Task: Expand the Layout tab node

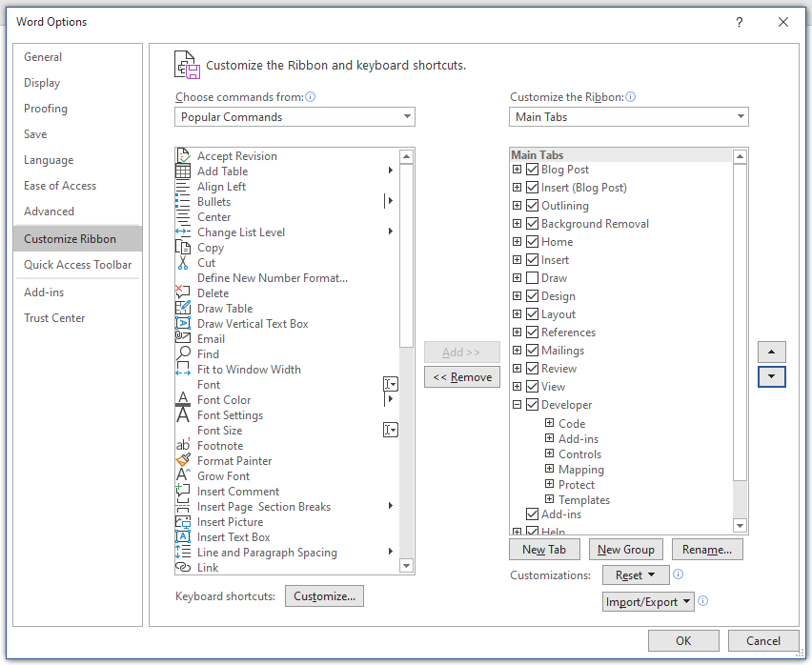Action: [x=517, y=314]
